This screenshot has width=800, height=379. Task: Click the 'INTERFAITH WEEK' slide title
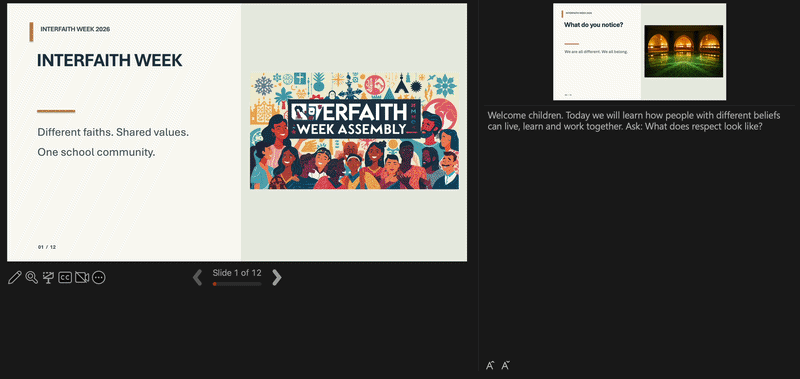[110, 60]
